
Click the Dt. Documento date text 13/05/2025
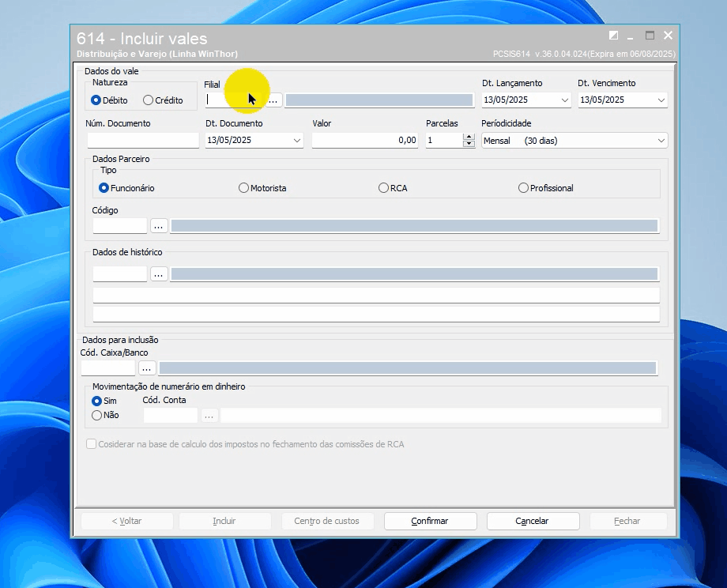(229, 141)
